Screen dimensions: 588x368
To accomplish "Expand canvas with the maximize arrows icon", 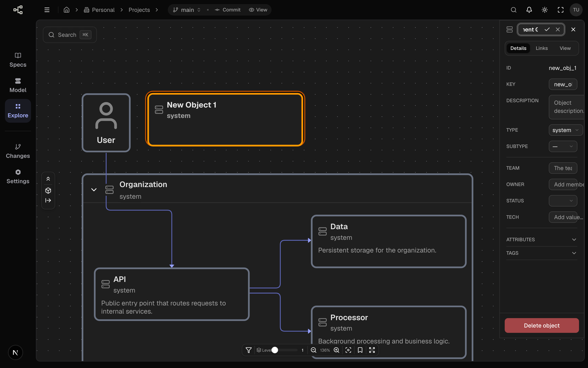I will coord(372,350).
